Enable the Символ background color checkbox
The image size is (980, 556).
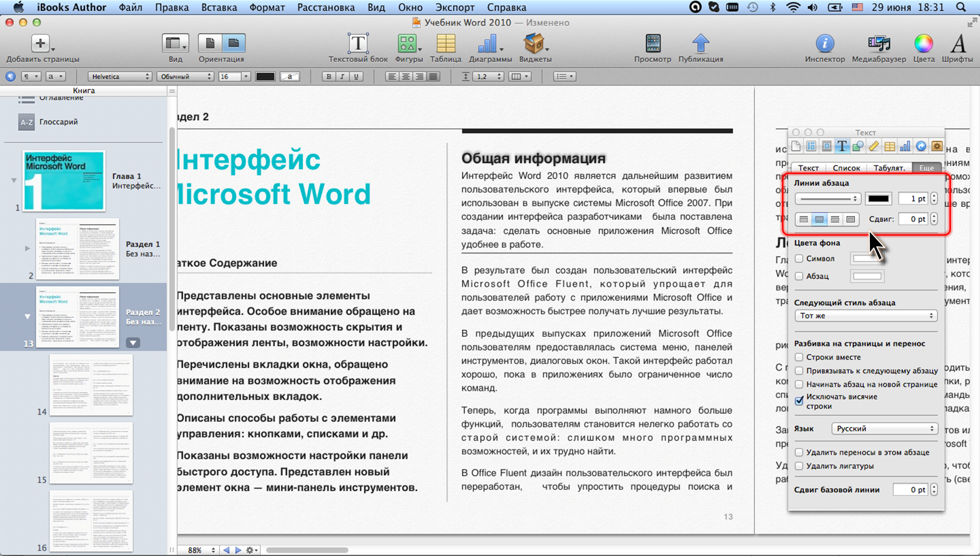point(799,259)
